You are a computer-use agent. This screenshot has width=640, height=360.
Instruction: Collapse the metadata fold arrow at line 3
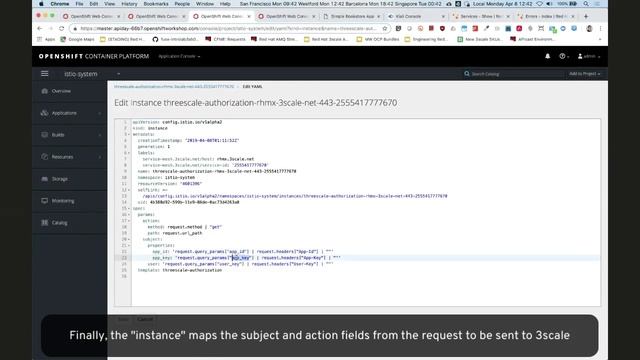tap(129, 134)
